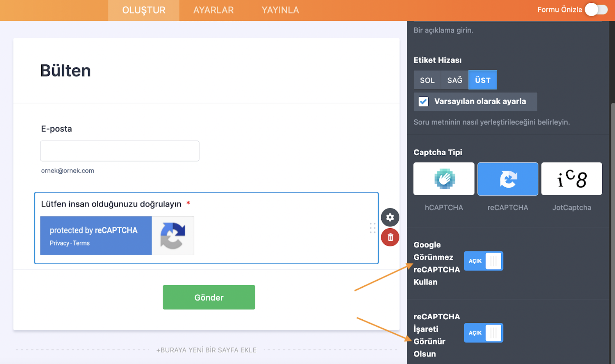Click the ornek@ornek.com hint text
The image size is (615, 364).
tap(67, 171)
